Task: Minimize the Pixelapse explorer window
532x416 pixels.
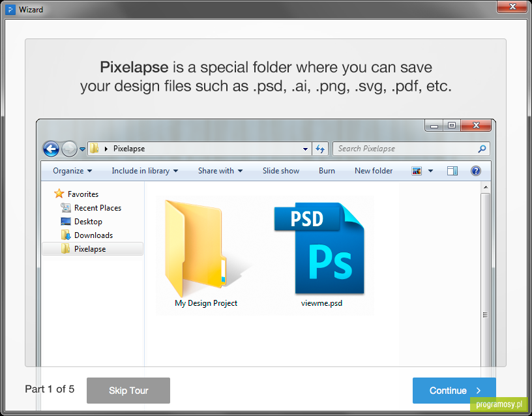Action: point(434,125)
